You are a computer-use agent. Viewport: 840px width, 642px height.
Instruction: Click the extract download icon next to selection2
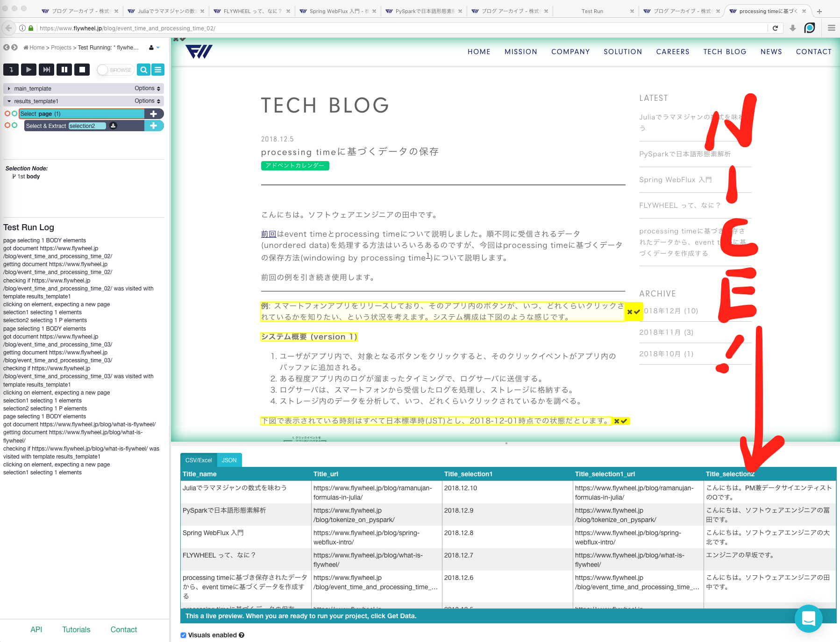pyautogui.click(x=113, y=126)
